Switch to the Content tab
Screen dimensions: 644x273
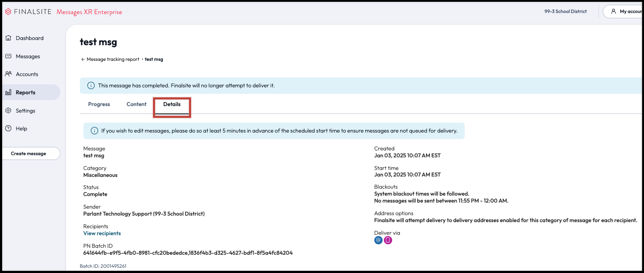click(x=136, y=104)
